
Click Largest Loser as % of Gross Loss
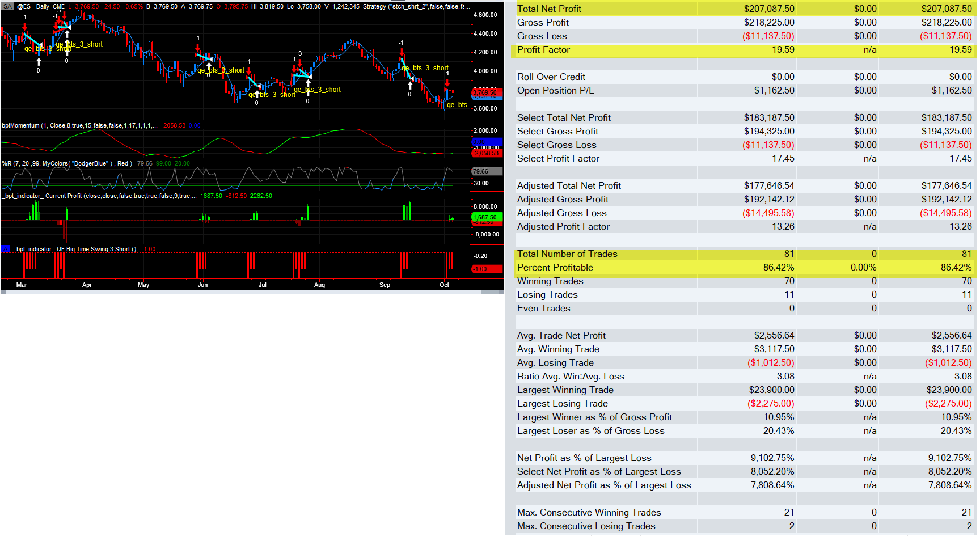[x=590, y=430]
